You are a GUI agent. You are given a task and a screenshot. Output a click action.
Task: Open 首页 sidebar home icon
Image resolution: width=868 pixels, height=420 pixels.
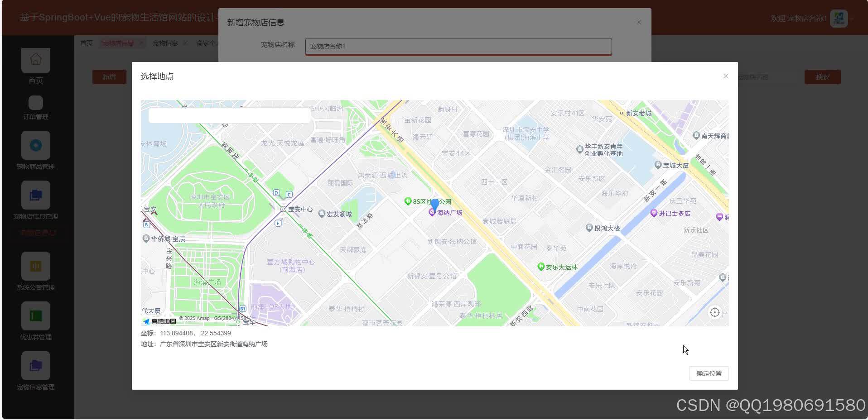click(36, 60)
